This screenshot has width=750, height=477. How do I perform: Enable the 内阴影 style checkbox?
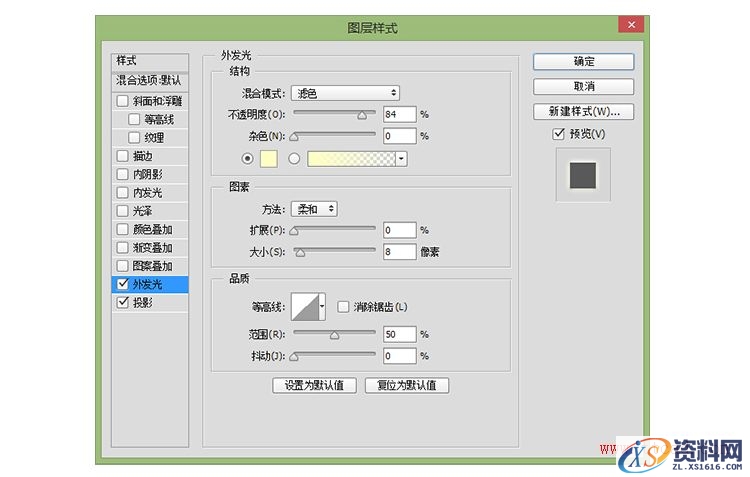click(122, 174)
